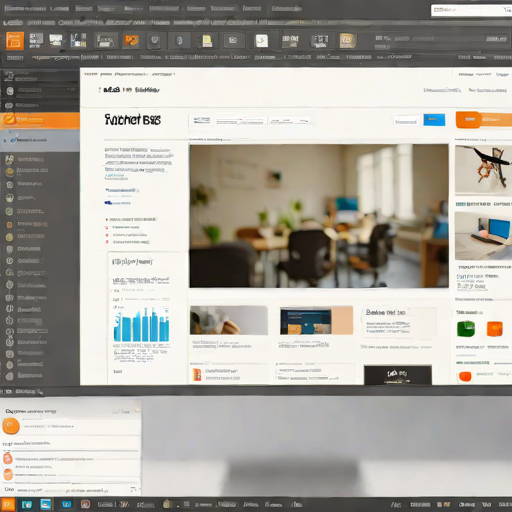Open the first menu in the top menu bar
The width and height of the screenshot is (512, 512).
(25, 8)
